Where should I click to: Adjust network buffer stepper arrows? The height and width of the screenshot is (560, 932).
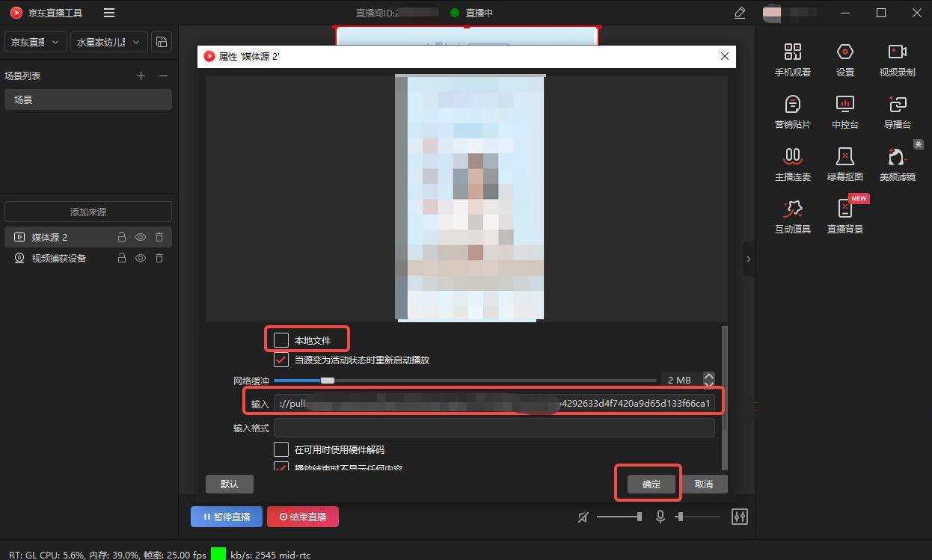pyautogui.click(x=709, y=380)
